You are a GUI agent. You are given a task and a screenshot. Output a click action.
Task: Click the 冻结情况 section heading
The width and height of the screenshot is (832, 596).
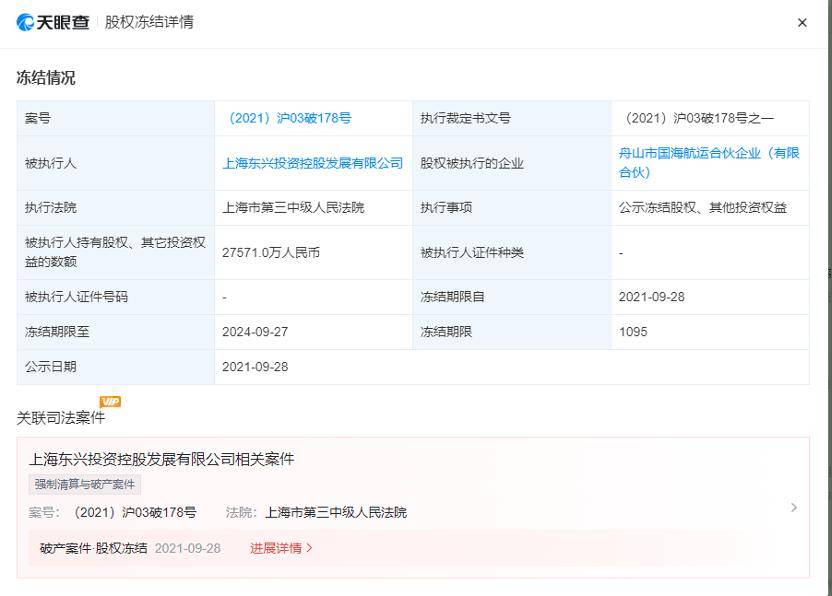(46, 77)
